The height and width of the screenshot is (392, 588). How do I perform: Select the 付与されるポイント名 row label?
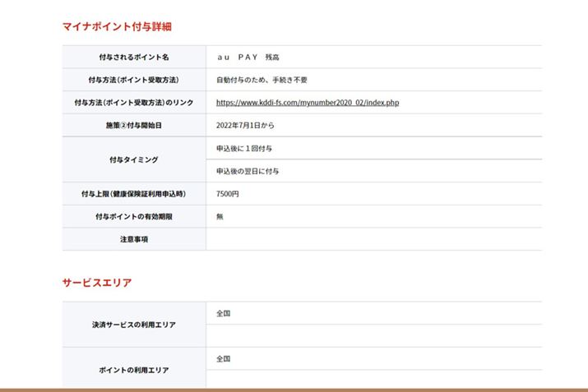(x=133, y=58)
